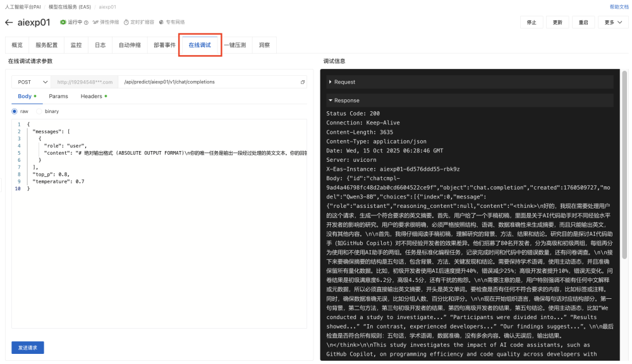
Task: Select the 在线调试 tab
Action: [x=200, y=45]
